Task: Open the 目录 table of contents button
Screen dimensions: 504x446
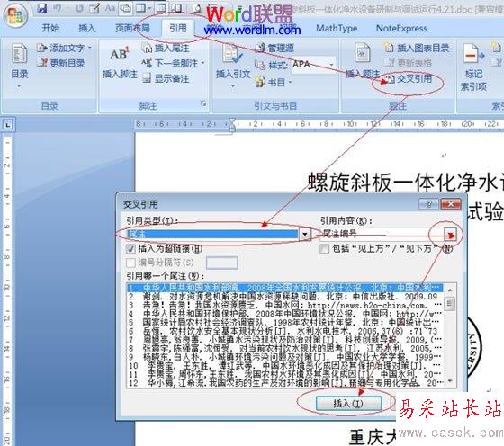Action: 19,66
